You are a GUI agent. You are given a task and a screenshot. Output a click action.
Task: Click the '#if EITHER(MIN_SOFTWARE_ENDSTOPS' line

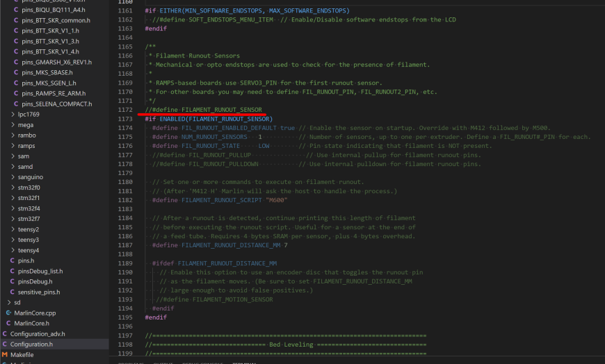pos(247,11)
